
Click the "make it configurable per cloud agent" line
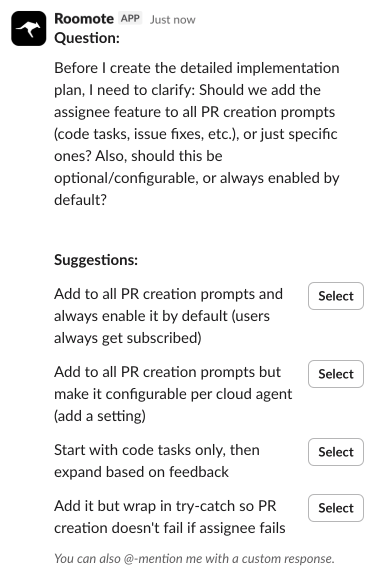pyautogui.click(x=173, y=394)
